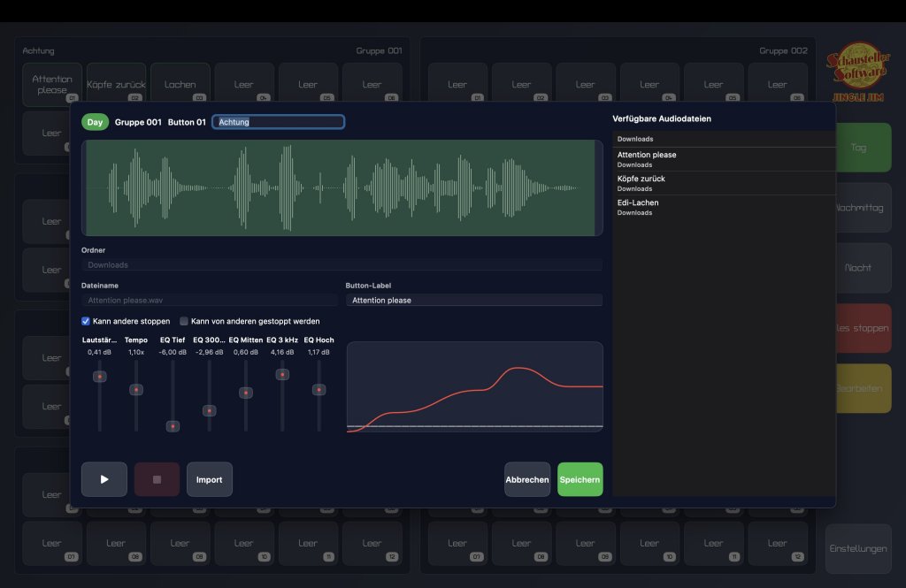The height and width of the screenshot is (588, 906).
Task: Click the Nacht button behind the dialog
Action: click(864, 267)
